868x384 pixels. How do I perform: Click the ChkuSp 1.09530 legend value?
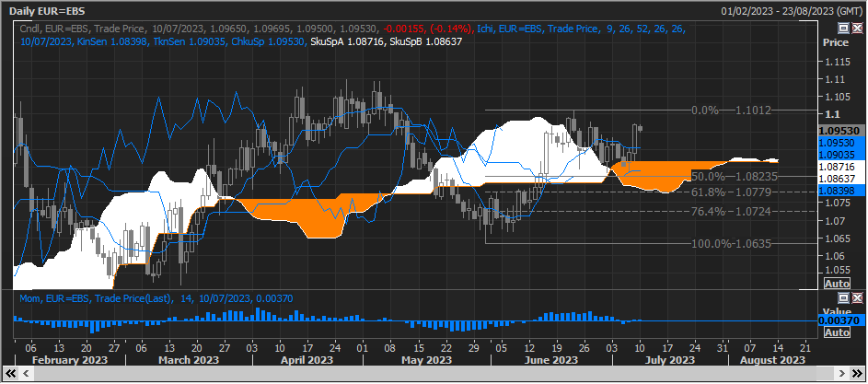pos(267,41)
